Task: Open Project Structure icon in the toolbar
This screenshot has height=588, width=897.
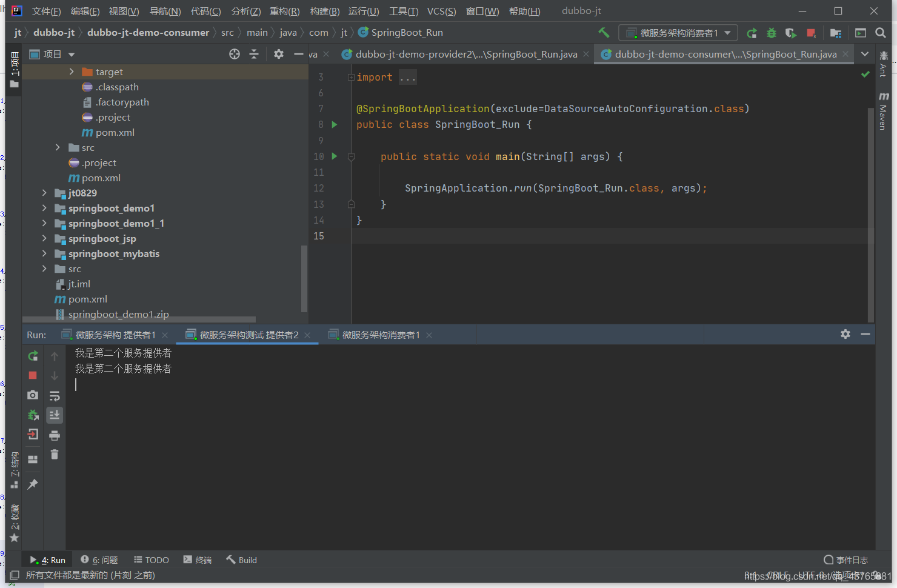Action: 836,33
